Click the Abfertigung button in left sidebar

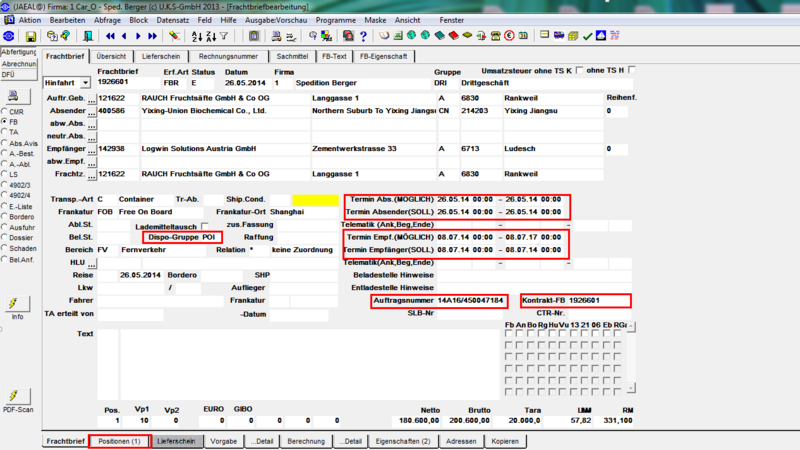[18, 53]
